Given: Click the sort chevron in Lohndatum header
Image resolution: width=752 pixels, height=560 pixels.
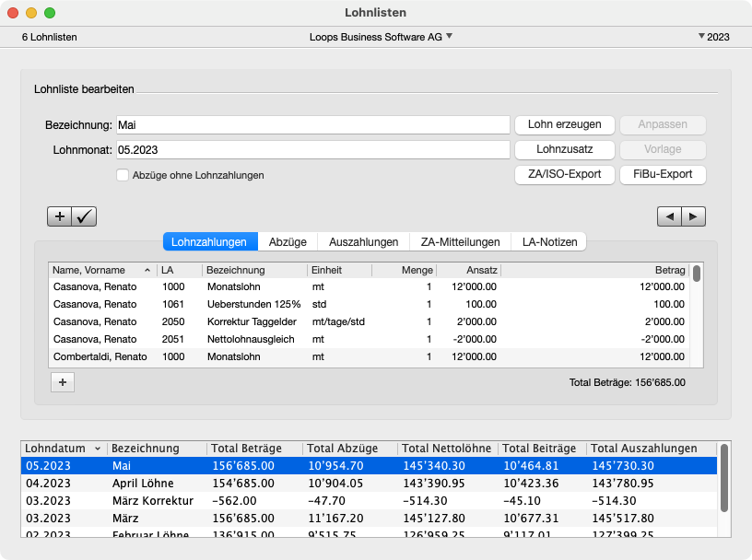Looking at the screenshot, I should pyautogui.click(x=98, y=449).
